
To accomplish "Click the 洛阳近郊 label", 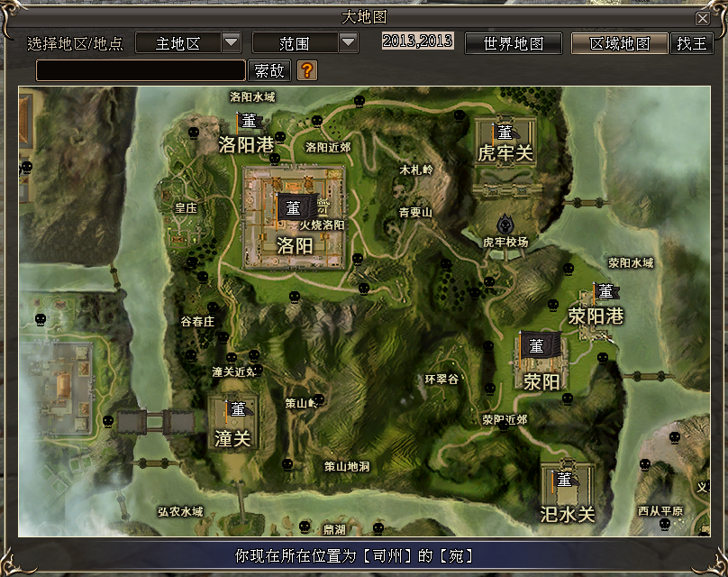I will click(x=328, y=147).
